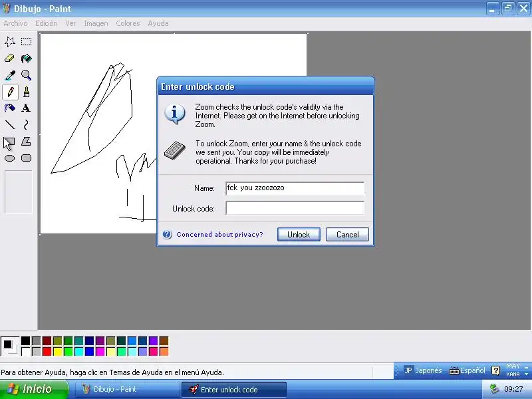Open the Ver menu
The height and width of the screenshot is (399, 532).
pyautogui.click(x=70, y=23)
